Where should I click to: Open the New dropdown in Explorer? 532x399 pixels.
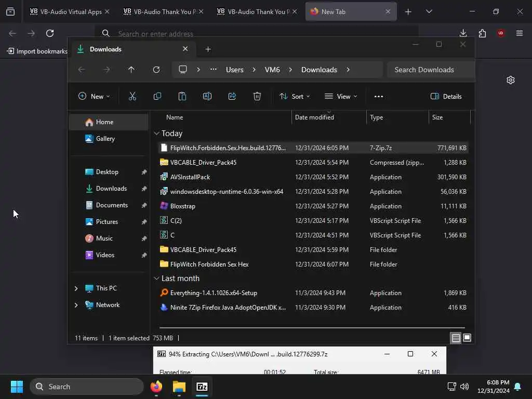coord(94,96)
